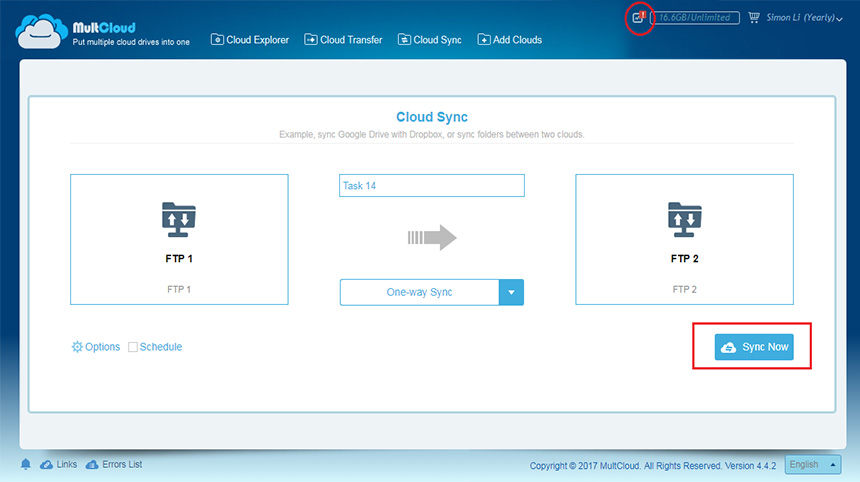Click the MultCloud brand name text
Screen dimensions: 860x482
[x=104, y=27]
